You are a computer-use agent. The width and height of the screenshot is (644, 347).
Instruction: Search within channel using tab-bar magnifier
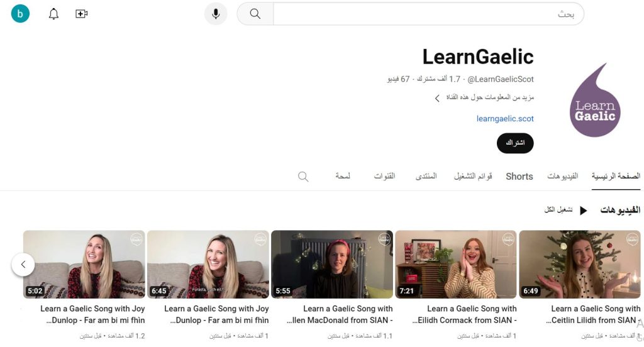(x=303, y=177)
